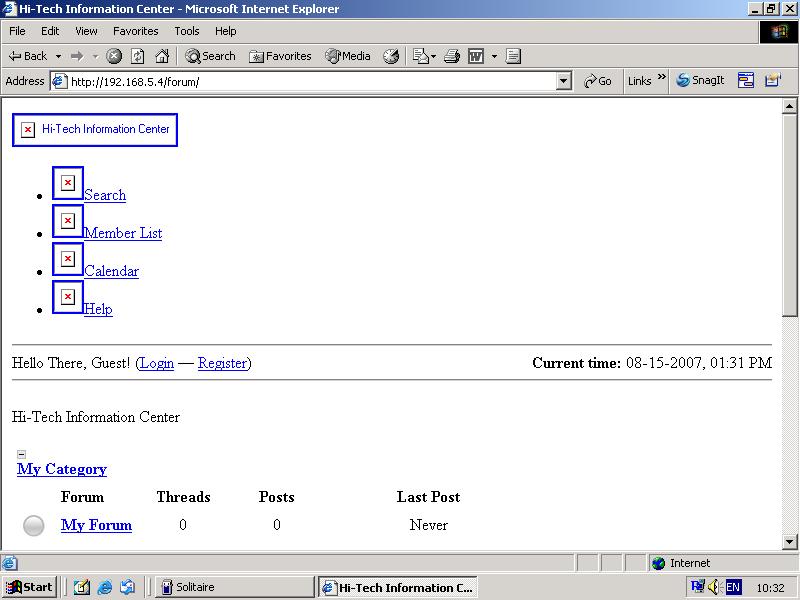Screen dimensions: 800x600
Task: Expand the Links toolbar chevron
Action: pyautogui.click(x=662, y=78)
